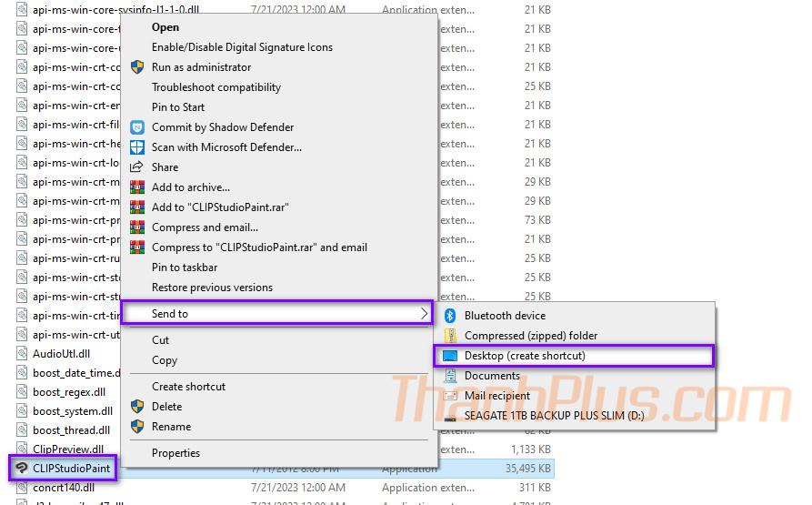Click the Share icon in context menu

[137, 167]
